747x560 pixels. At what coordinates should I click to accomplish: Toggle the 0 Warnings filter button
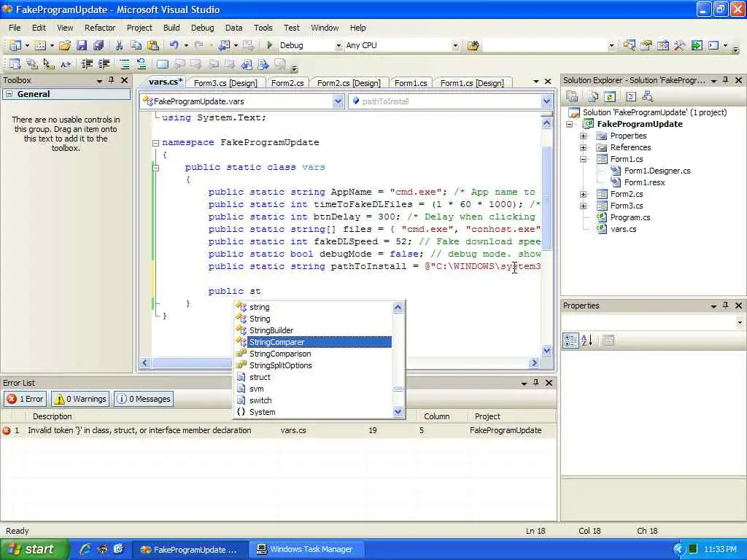pyautogui.click(x=80, y=399)
